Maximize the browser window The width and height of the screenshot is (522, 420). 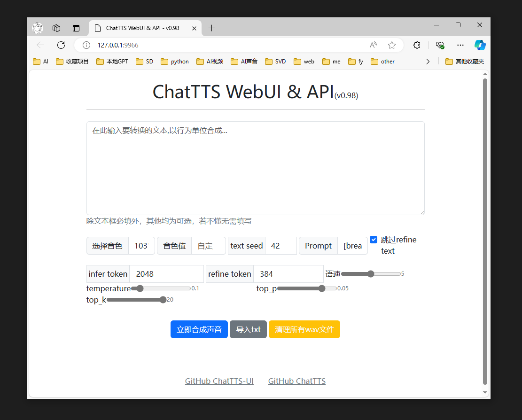point(458,25)
